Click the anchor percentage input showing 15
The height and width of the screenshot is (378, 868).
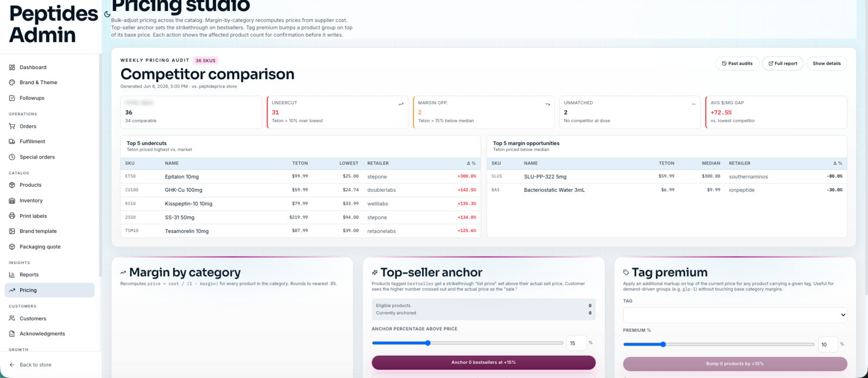point(577,343)
